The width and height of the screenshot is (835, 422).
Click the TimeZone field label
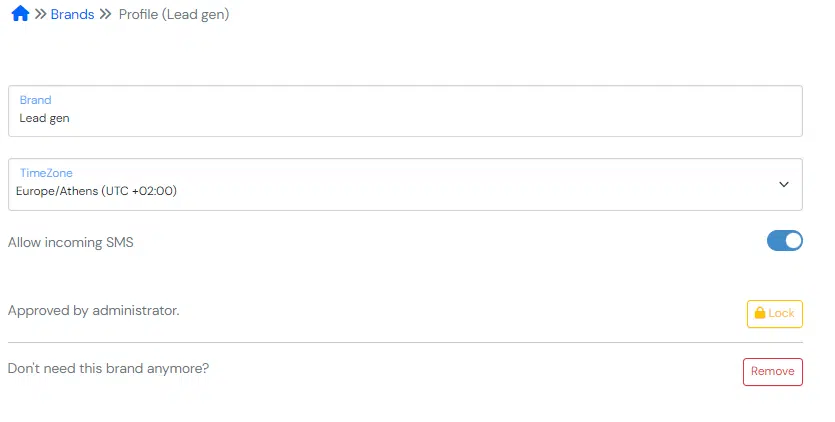(x=46, y=173)
